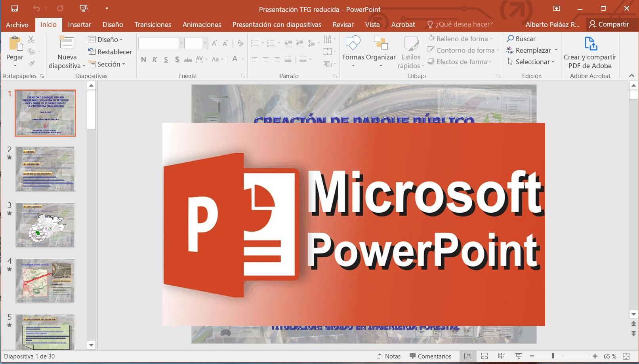Image resolution: width=639 pixels, height=364 pixels.
Task: Center text in Párrafo group
Action: pyautogui.click(x=265, y=59)
